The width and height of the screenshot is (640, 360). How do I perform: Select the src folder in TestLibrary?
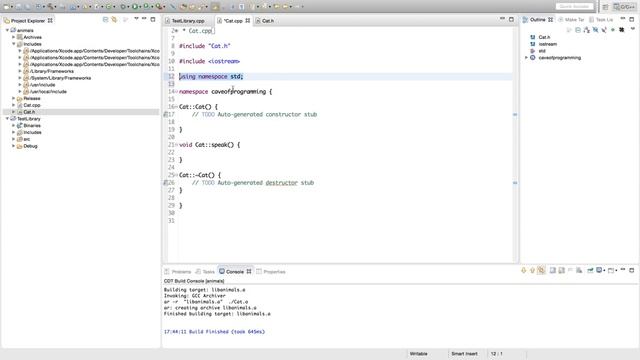coord(27,139)
